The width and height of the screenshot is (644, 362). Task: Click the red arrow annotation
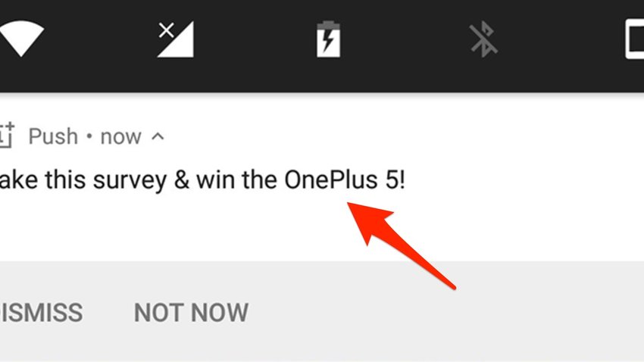point(402,246)
